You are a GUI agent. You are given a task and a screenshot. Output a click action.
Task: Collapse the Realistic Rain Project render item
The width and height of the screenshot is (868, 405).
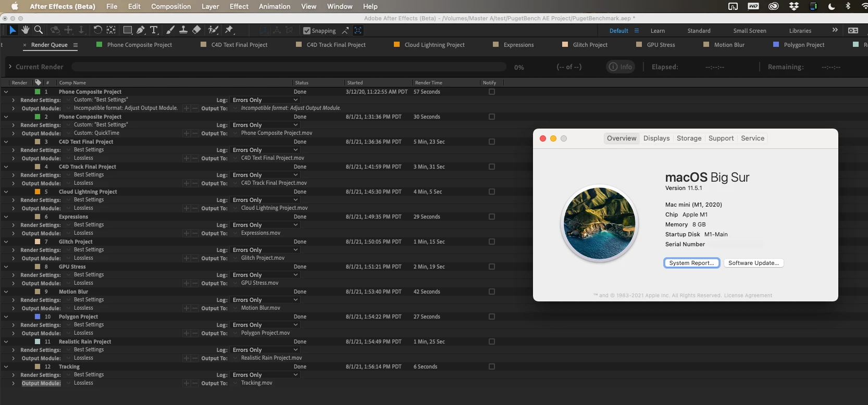[6, 341]
